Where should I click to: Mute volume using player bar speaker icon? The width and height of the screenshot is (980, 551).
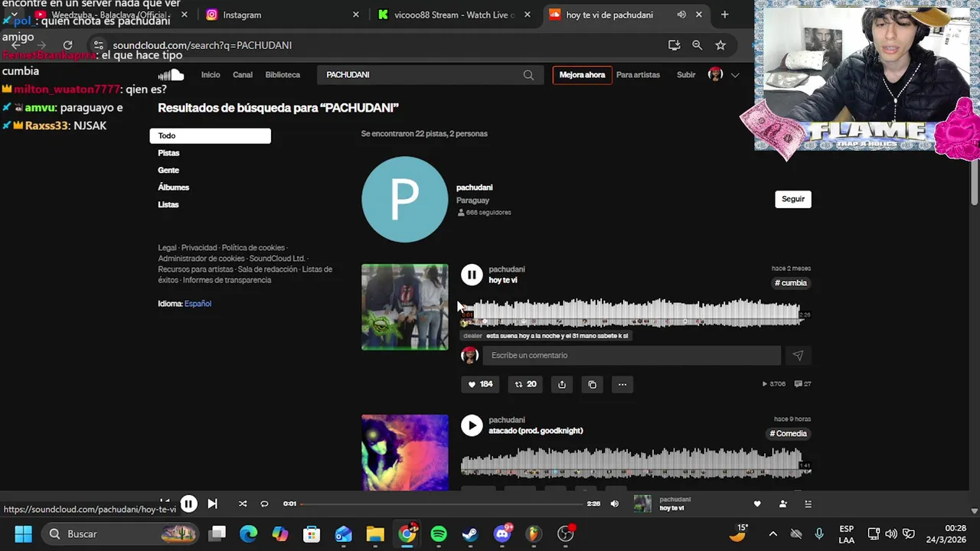tap(614, 504)
